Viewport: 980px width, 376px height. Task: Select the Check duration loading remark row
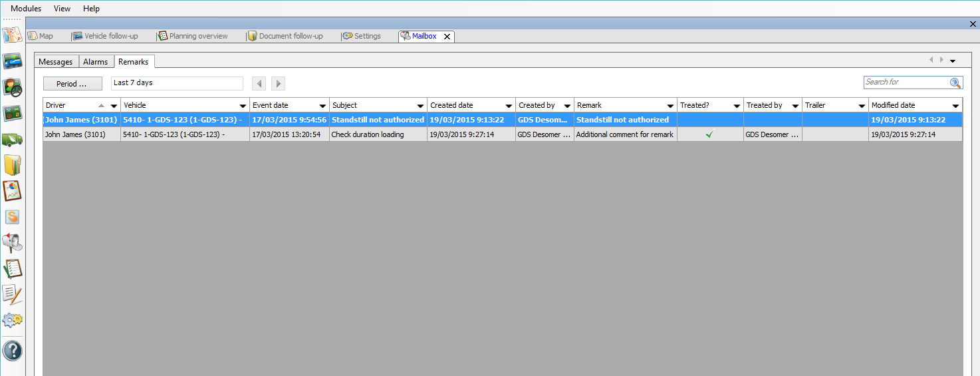tap(367, 134)
